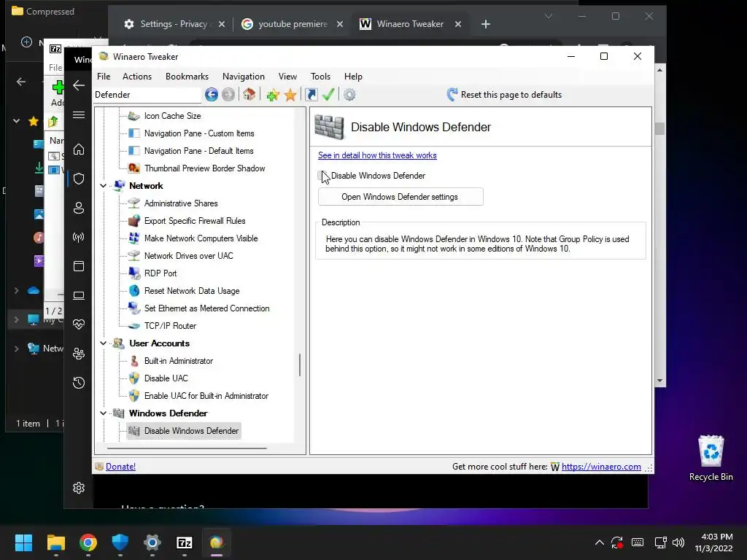
Task: Tick the Disable Windows Defender checkbox
Action: click(322, 176)
